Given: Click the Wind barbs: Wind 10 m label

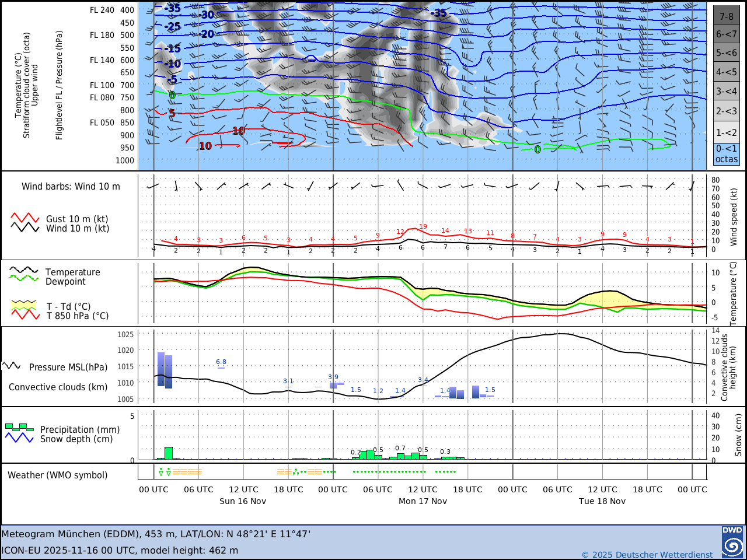Looking at the screenshot, I should [71, 187].
